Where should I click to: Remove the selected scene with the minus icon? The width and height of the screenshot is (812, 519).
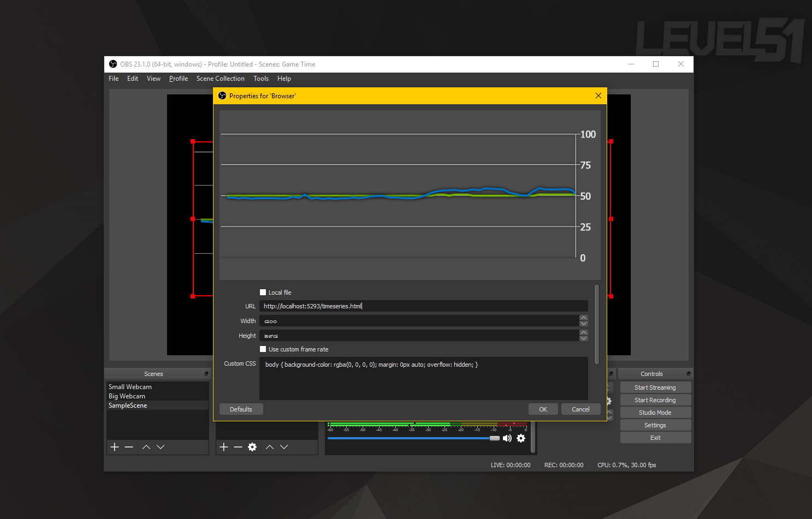129,447
